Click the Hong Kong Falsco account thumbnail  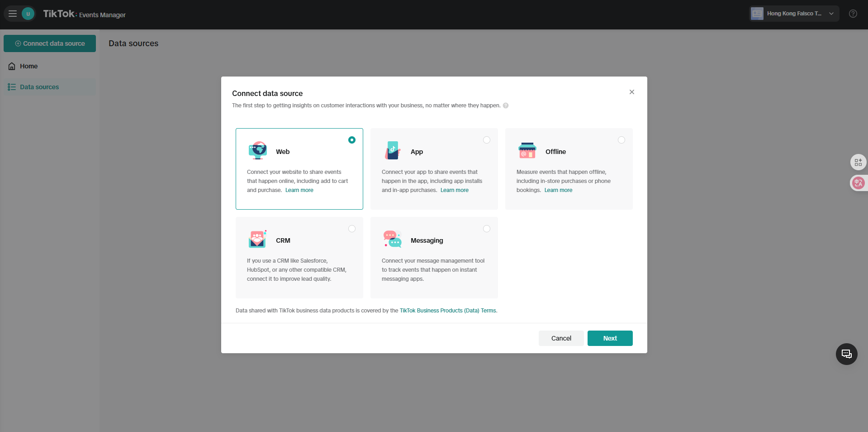[757, 14]
